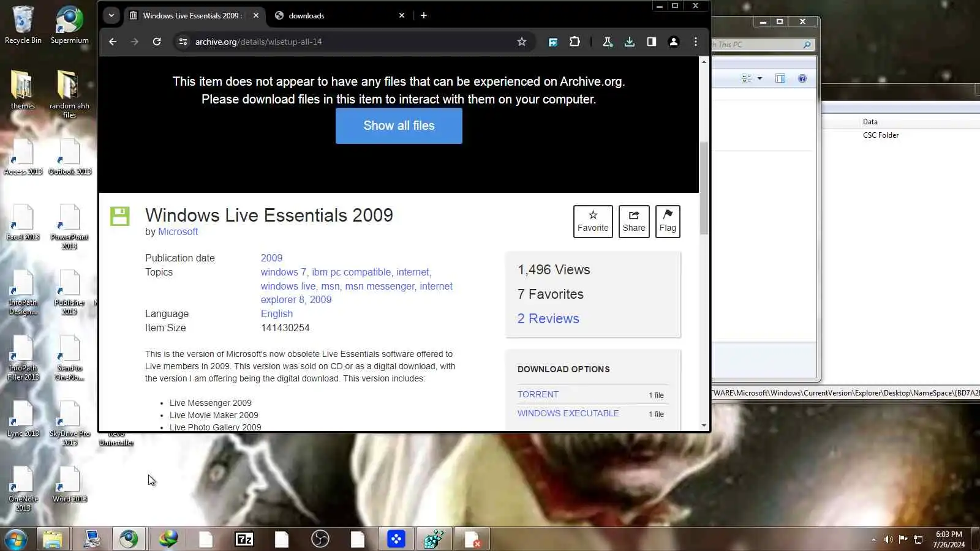
Task: Open the windows 7 topic link
Action: (284, 272)
